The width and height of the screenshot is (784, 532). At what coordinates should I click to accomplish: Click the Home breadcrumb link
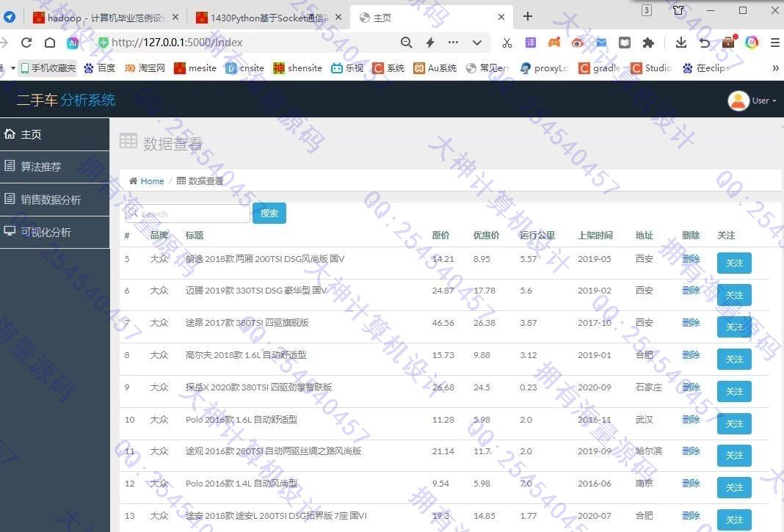[x=152, y=181]
